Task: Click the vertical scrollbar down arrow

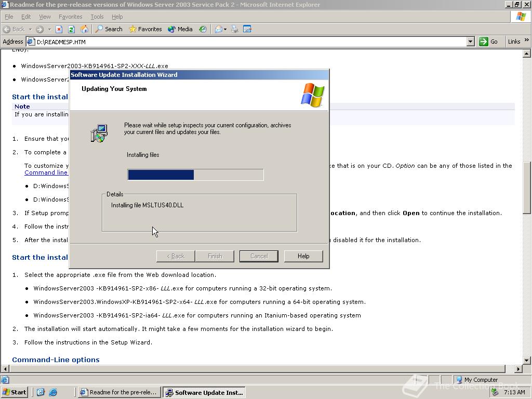Action: pos(527,361)
